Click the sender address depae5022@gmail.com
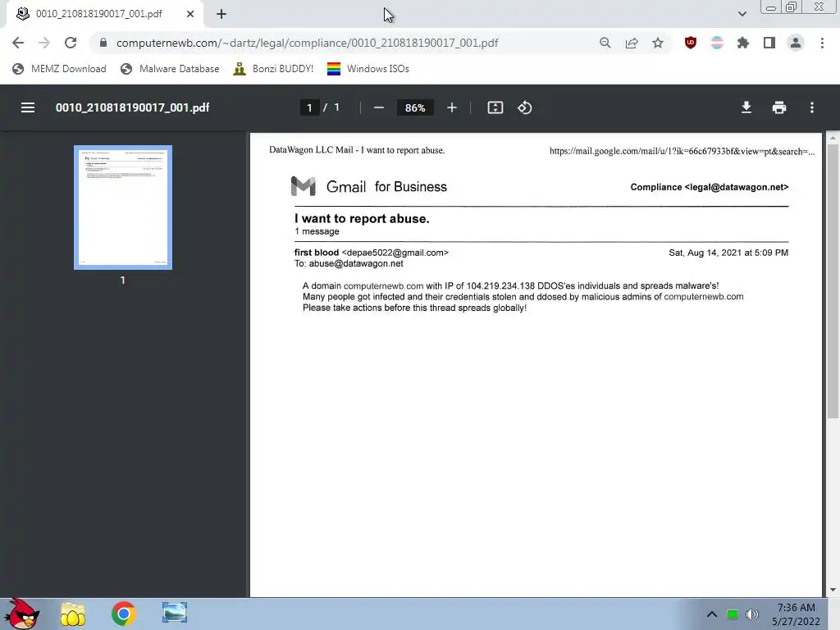This screenshot has width=840, height=630. click(395, 253)
